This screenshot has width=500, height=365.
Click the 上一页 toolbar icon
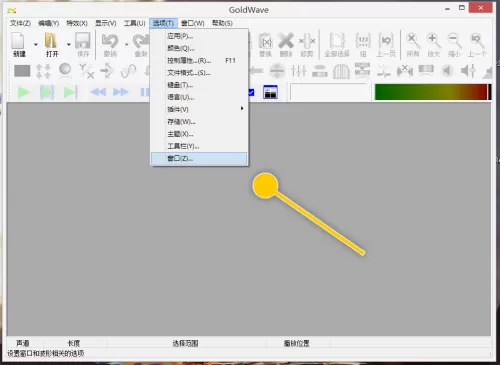tap(386, 41)
